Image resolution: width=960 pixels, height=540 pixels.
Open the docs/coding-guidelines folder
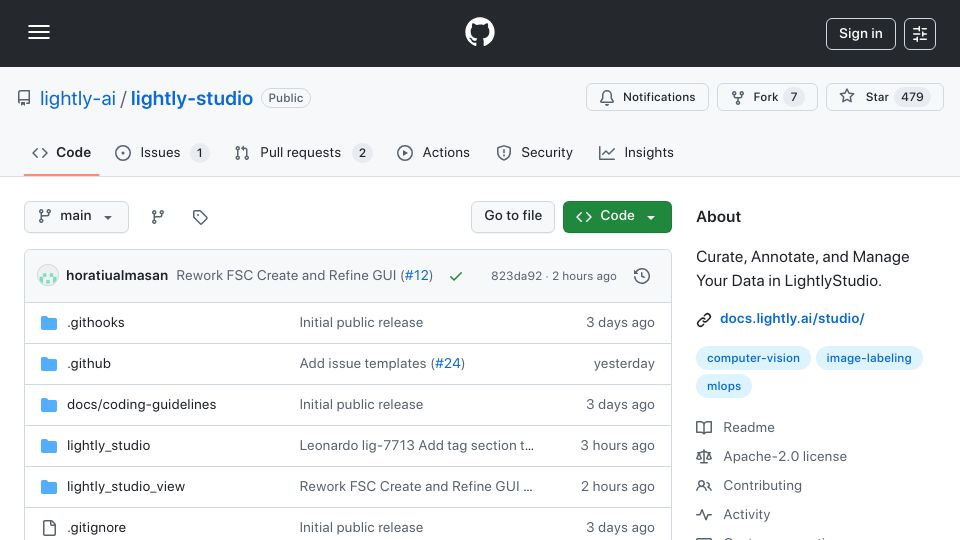[x=141, y=405]
